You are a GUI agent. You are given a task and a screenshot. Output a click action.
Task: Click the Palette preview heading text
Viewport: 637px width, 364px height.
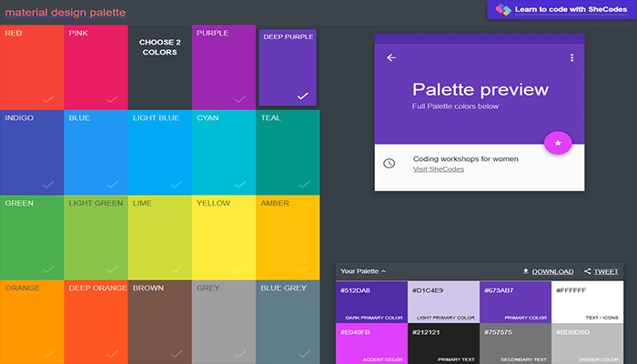point(480,90)
